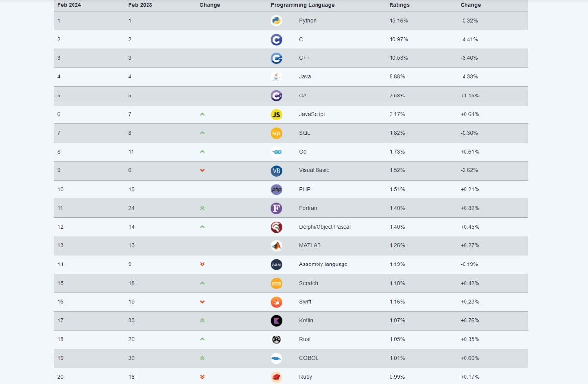Click the MATLAB logo icon
Viewport: 588px width, 384px height.
click(x=276, y=246)
